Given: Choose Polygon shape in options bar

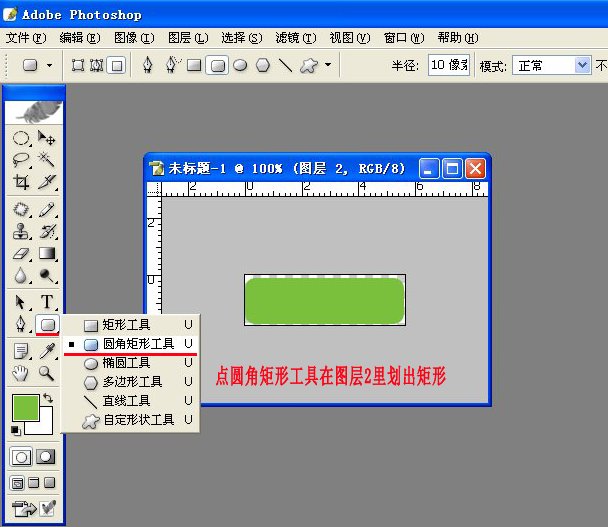Looking at the screenshot, I should click(x=263, y=65).
